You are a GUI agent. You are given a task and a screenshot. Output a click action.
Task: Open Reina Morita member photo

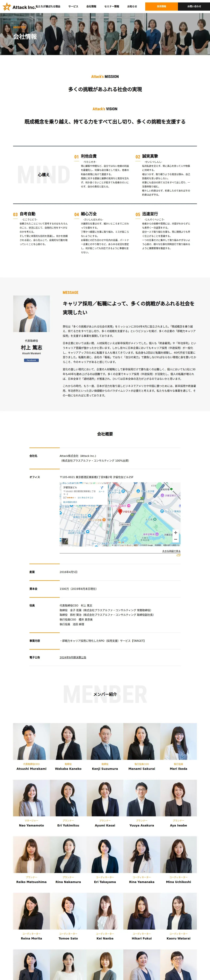(31, 911)
